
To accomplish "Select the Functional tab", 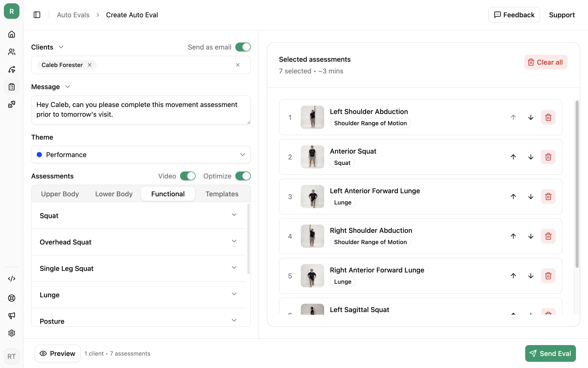I will click(x=168, y=194).
